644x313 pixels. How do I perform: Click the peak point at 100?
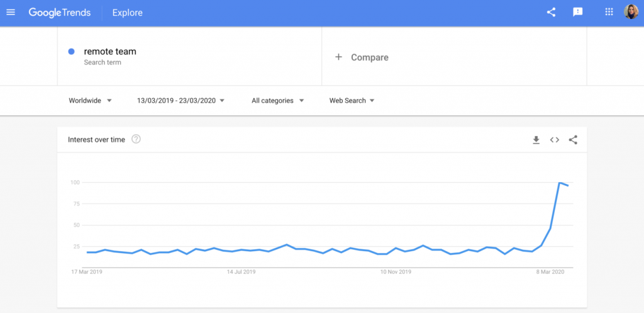559,183
